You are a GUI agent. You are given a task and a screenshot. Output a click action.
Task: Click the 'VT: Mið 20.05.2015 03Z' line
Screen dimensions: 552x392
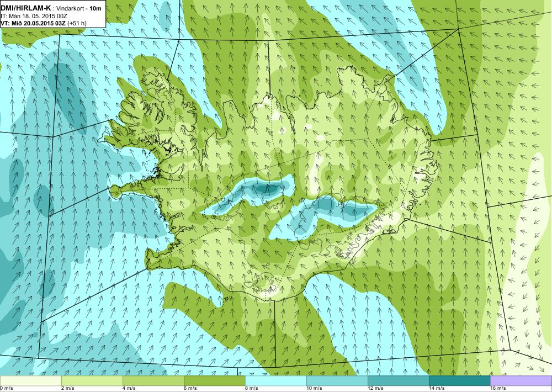coord(34,23)
